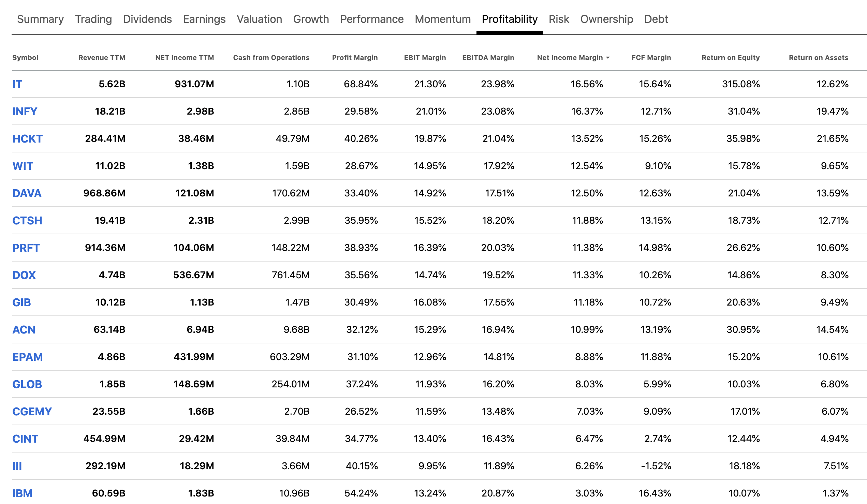
Task: Open the Earnings tab
Action: pos(204,19)
